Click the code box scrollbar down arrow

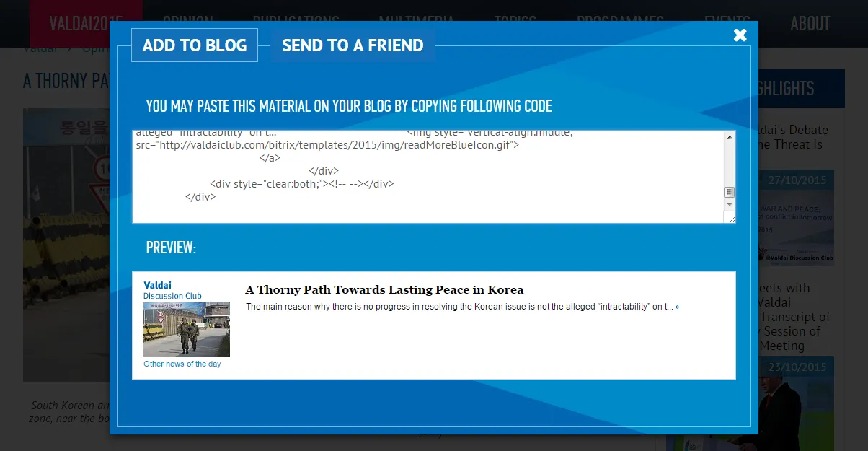pos(730,206)
